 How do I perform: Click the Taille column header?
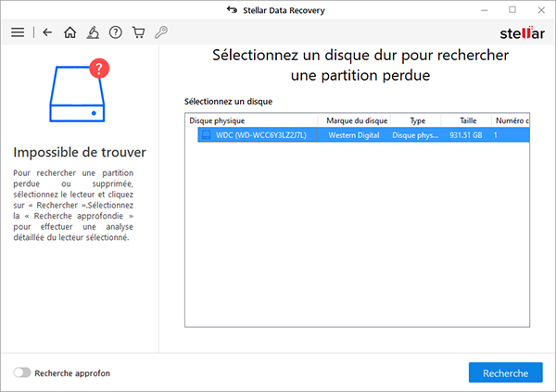pyautogui.click(x=465, y=120)
